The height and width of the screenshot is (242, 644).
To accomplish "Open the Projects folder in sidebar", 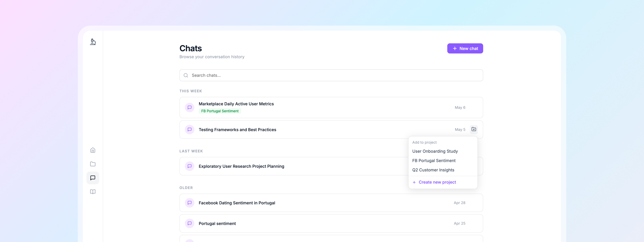I will point(93,164).
